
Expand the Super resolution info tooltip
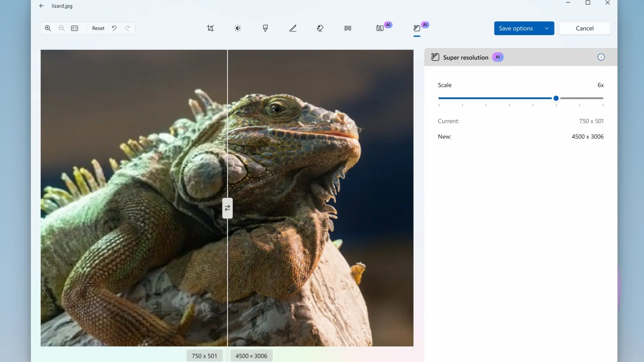pos(601,57)
